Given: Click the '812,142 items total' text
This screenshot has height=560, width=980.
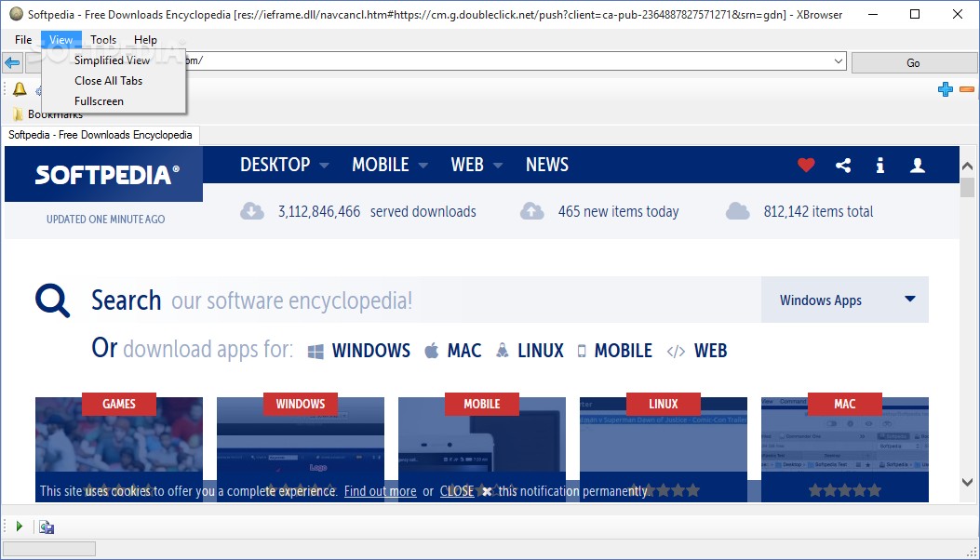Looking at the screenshot, I should pyautogui.click(x=818, y=212).
